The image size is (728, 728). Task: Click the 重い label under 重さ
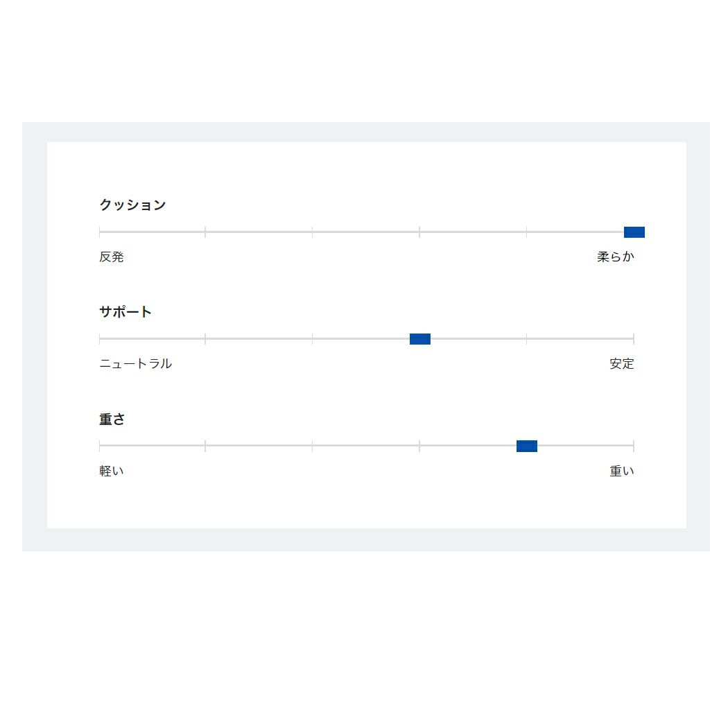tap(621, 471)
